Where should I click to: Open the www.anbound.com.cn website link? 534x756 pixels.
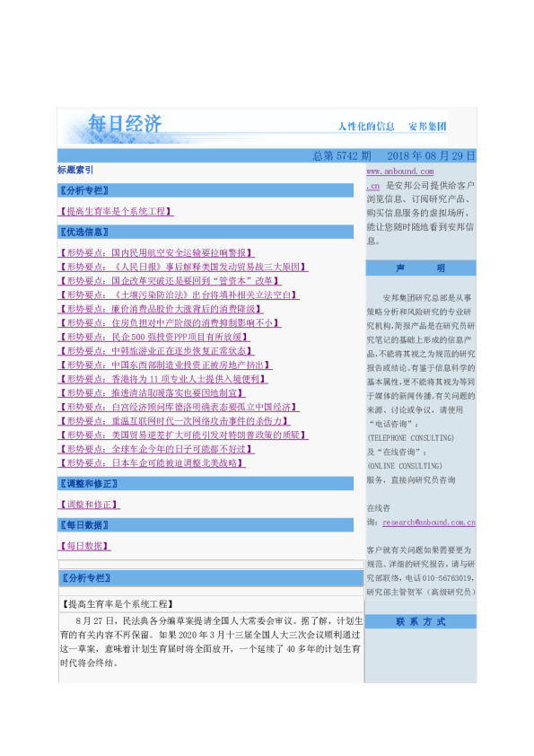coord(400,171)
